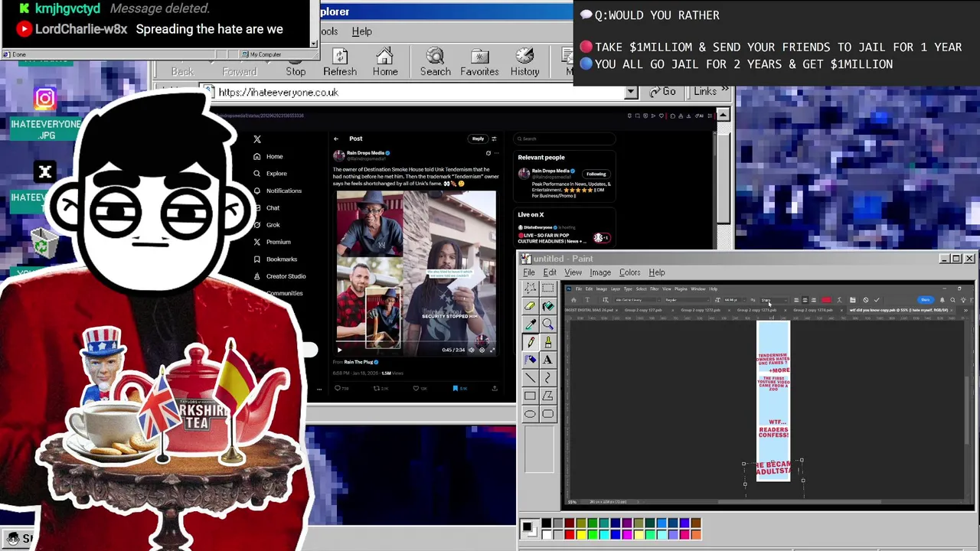The height and width of the screenshot is (551, 980).
Task: Repost the Rain Drops Media post
Action: tap(377, 388)
